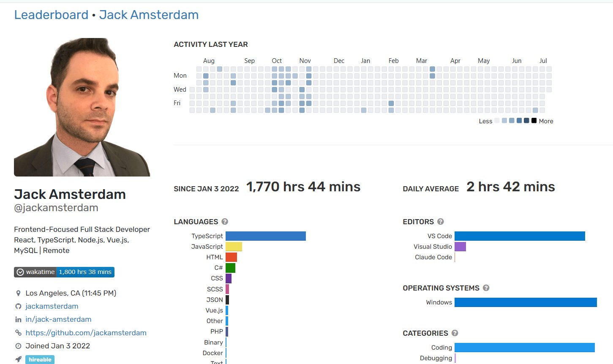Click the Coding category bar

tap(525, 348)
